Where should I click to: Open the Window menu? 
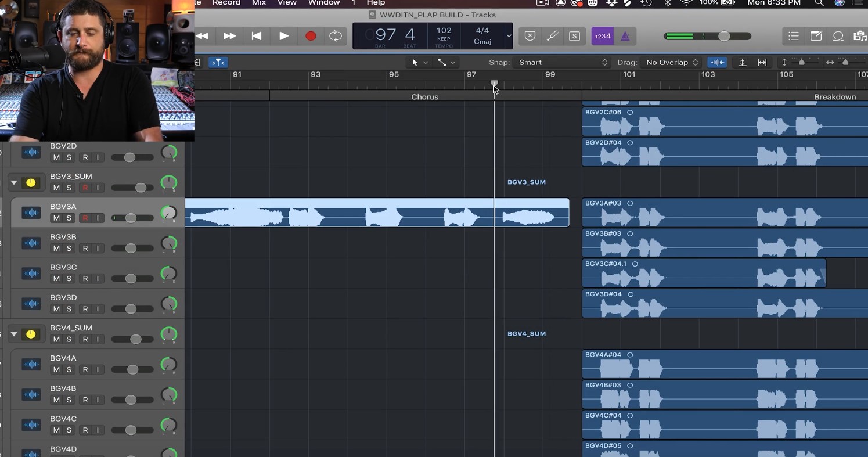pyautogui.click(x=324, y=3)
